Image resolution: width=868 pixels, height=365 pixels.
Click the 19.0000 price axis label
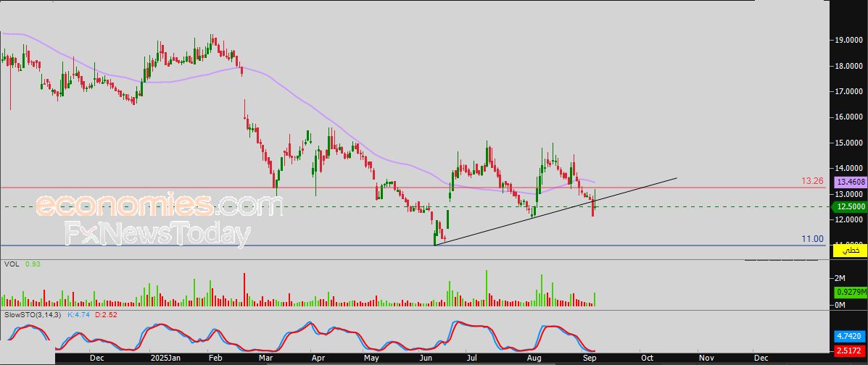848,41
